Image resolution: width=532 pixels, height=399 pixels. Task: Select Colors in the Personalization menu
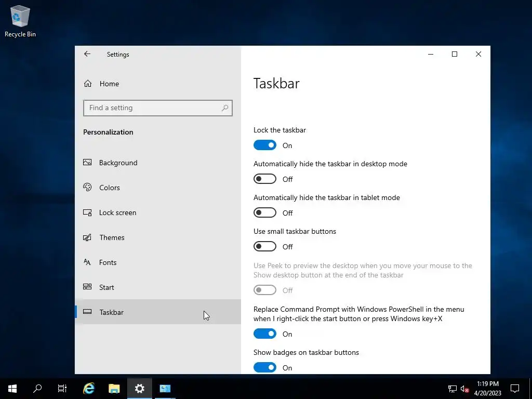click(x=158, y=187)
